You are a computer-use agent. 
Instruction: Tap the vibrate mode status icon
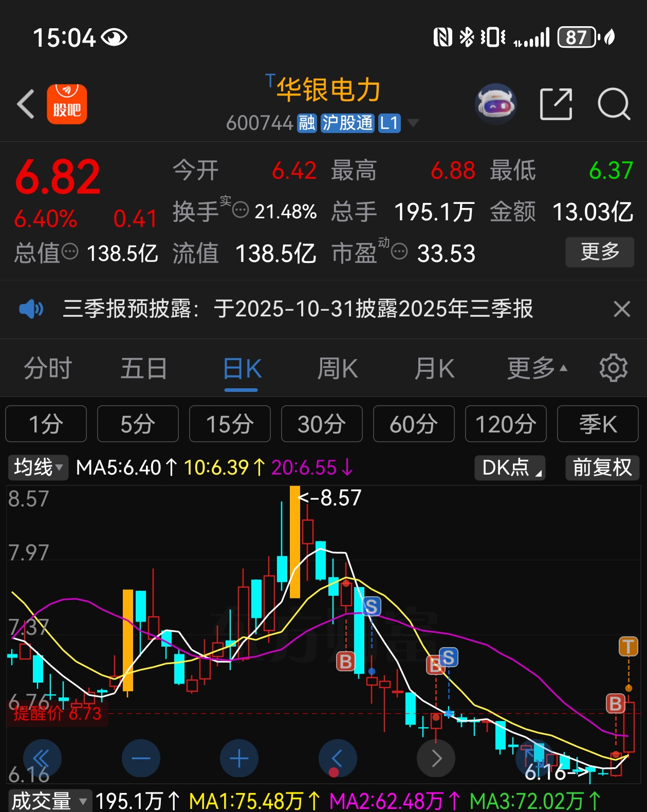(x=493, y=37)
